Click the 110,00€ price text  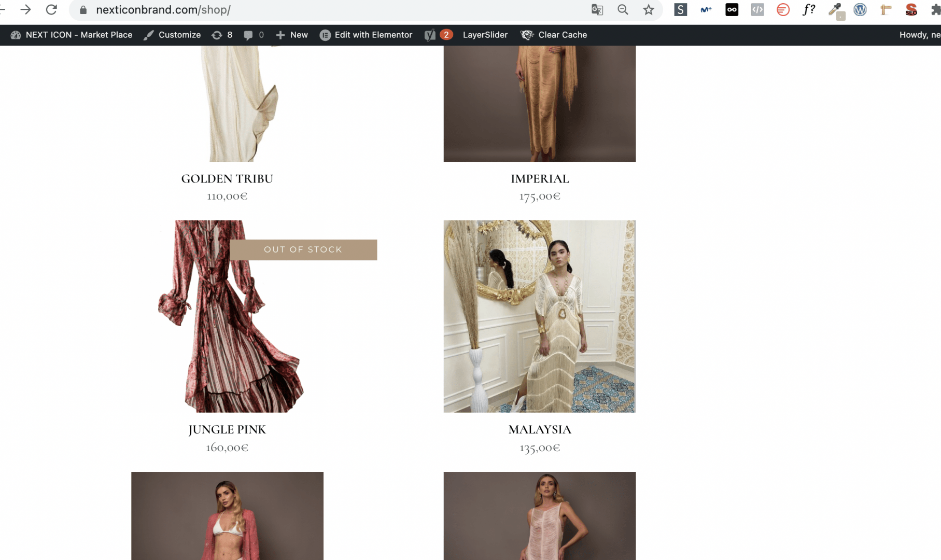[227, 197]
